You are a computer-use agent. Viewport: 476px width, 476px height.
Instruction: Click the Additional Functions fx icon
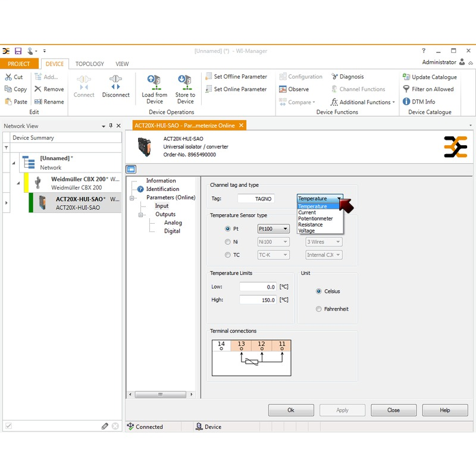point(334,102)
